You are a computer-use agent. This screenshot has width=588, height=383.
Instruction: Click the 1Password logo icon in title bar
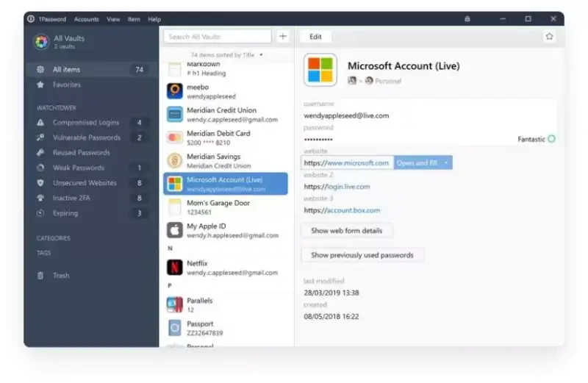click(31, 19)
